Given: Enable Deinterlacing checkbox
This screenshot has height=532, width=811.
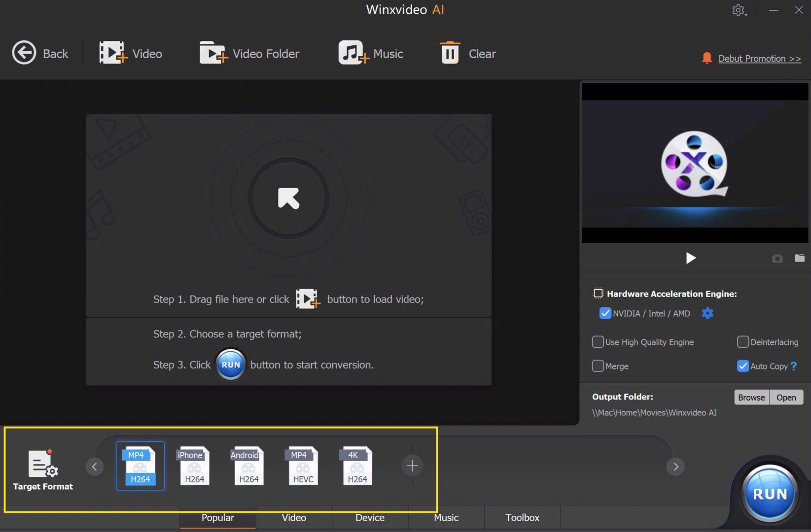Looking at the screenshot, I should click(x=742, y=342).
